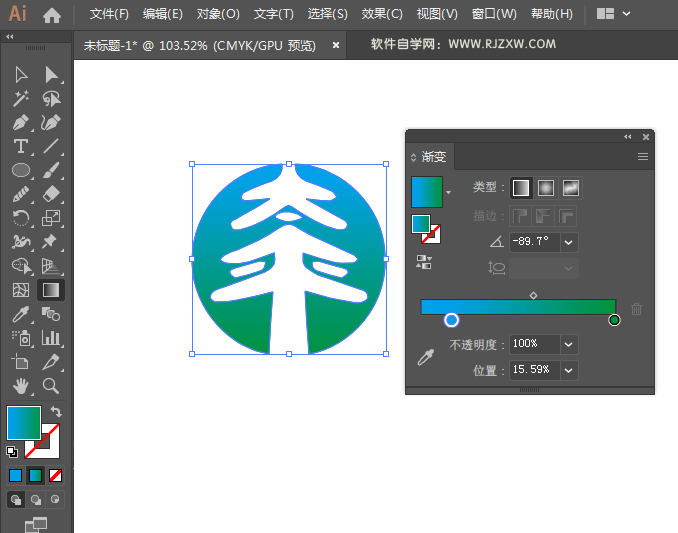
Task: Select the Blend tool
Action: coord(51,314)
